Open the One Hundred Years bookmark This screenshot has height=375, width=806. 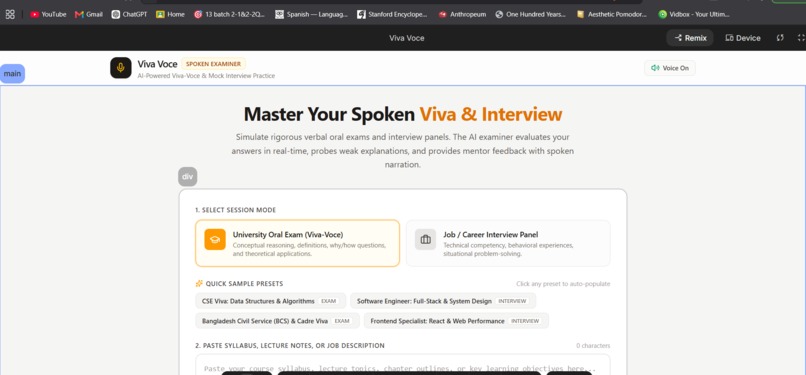(x=530, y=14)
